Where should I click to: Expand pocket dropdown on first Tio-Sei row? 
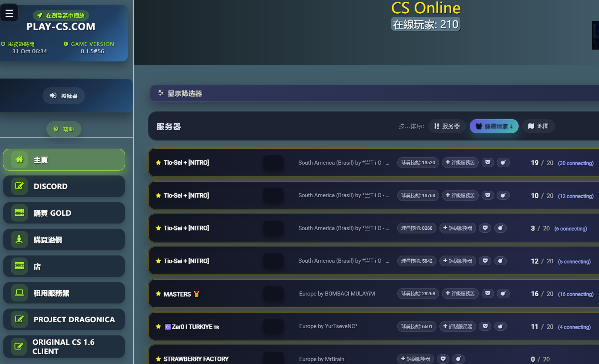[x=488, y=162]
